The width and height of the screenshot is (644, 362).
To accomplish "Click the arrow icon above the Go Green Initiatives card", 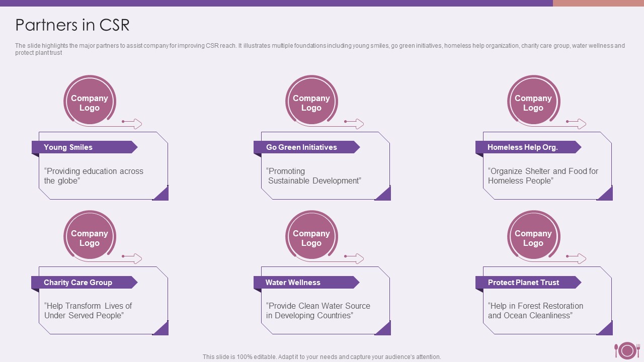I will click(354, 124).
